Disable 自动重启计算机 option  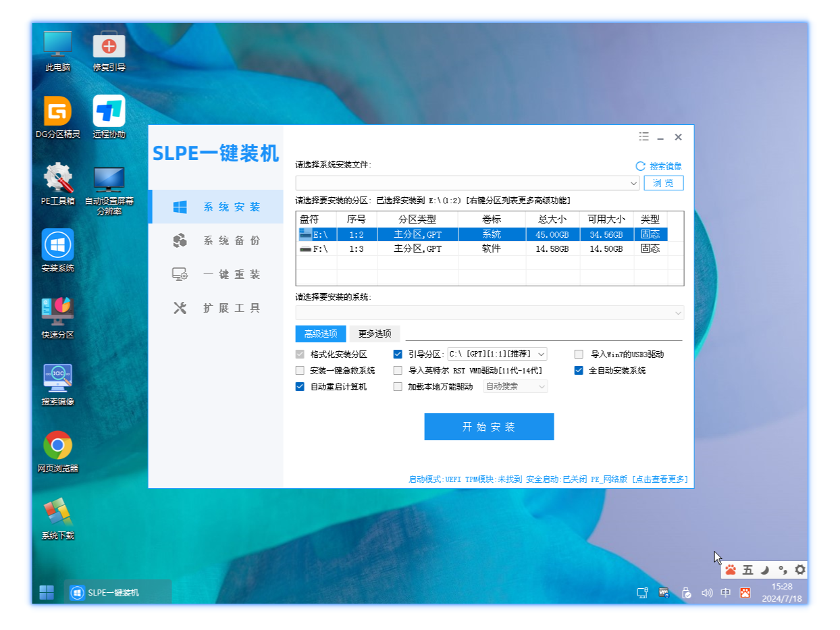299,386
